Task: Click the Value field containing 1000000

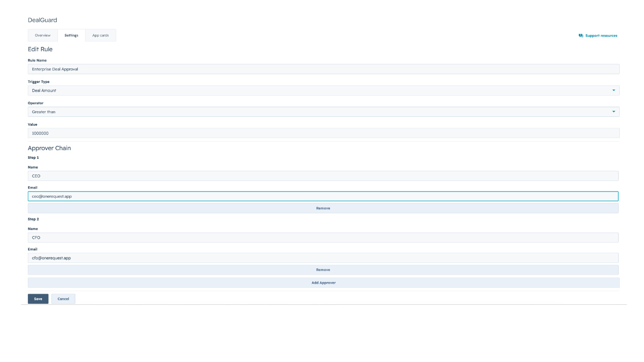Action: point(324,133)
